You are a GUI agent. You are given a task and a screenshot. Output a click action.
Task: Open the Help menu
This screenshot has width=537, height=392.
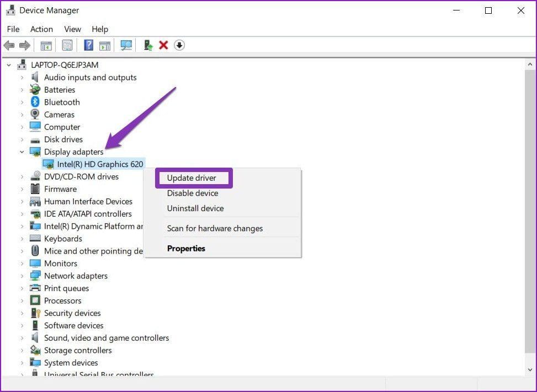[x=100, y=29]
